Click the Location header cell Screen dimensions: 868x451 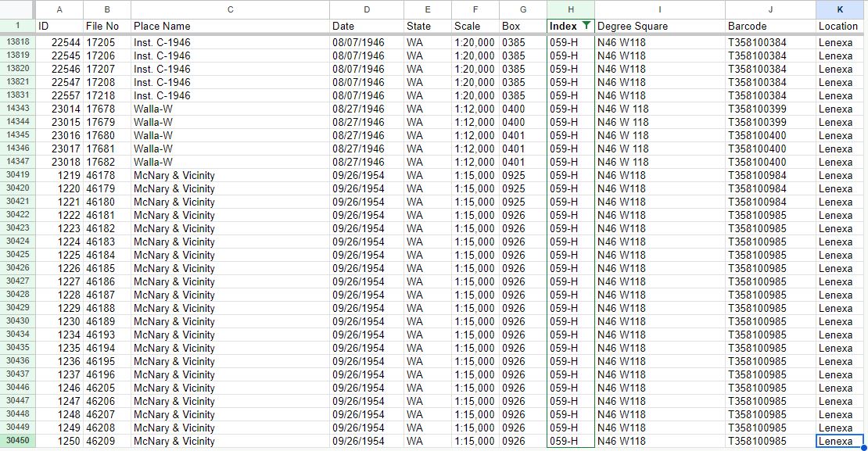pos(841,26)
